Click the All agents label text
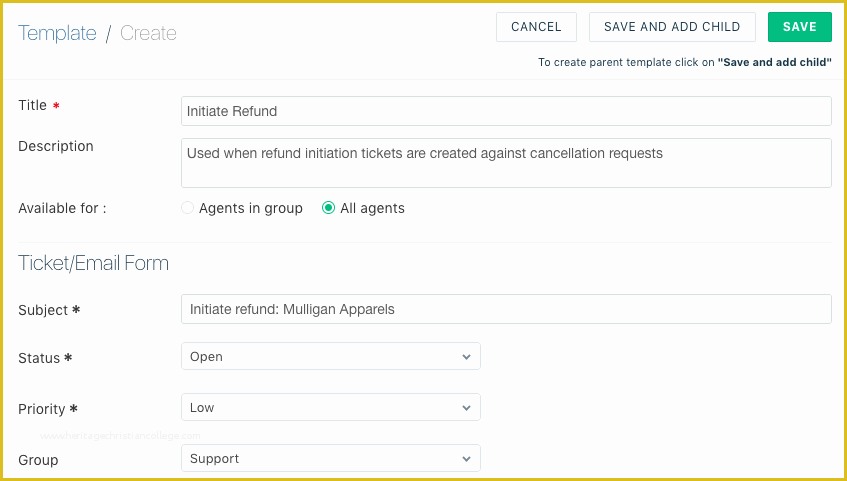 click(372, 209)
